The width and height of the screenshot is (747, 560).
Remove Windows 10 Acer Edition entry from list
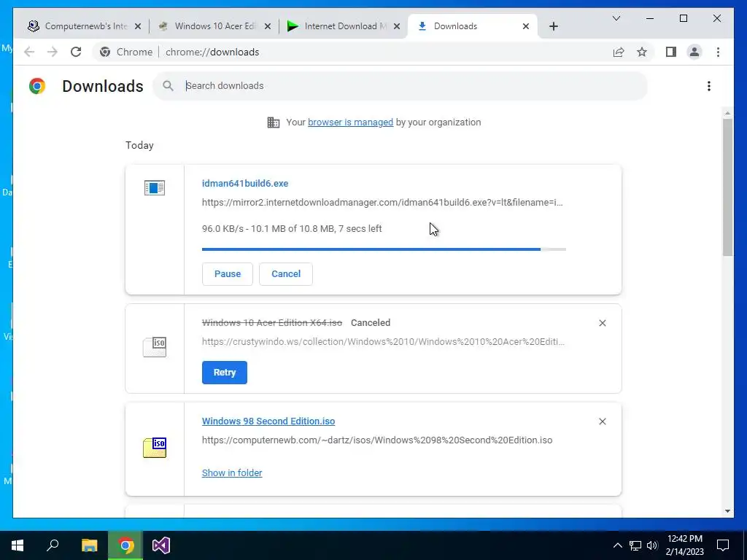click(x=602, y=323)
